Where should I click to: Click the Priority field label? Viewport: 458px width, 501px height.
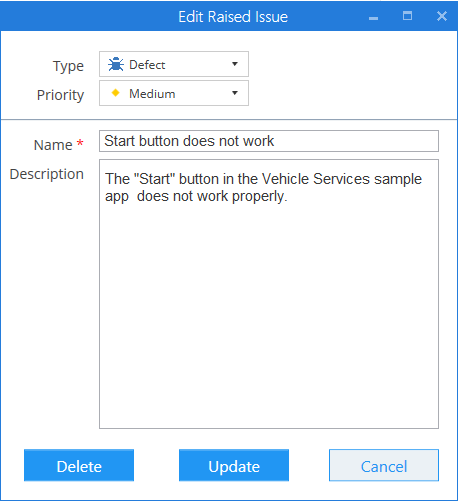60,95
